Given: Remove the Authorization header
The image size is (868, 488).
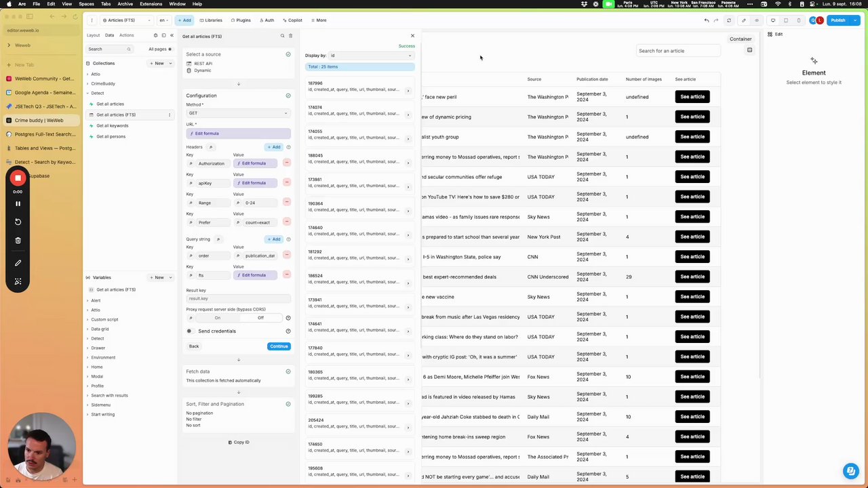Looking at the screenshot, I should (x=287, y=163).
